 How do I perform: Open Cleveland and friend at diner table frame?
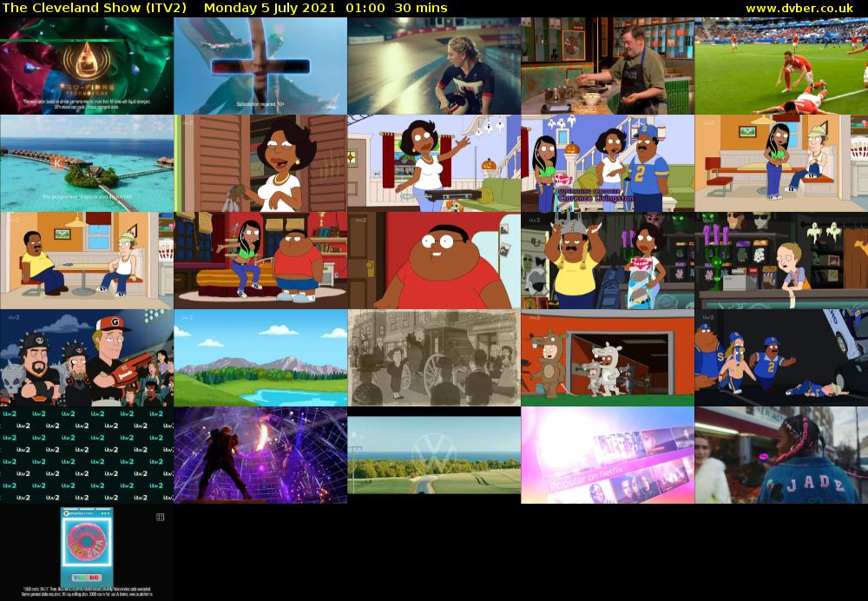click(86, 261)
